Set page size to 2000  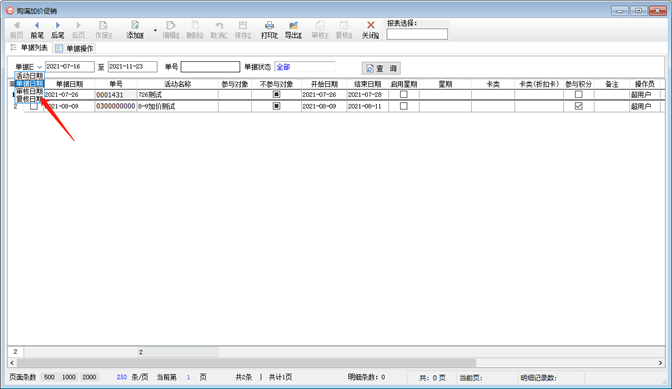pyautogui.click(x=89, y=377)
